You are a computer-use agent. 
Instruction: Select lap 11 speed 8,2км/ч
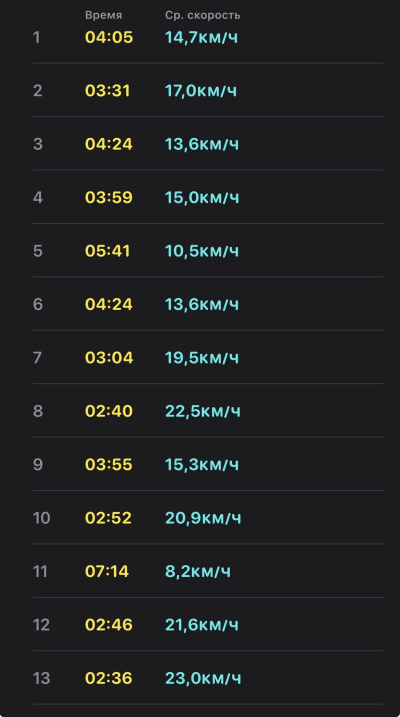pyautogui.click(x=198, y=571)
